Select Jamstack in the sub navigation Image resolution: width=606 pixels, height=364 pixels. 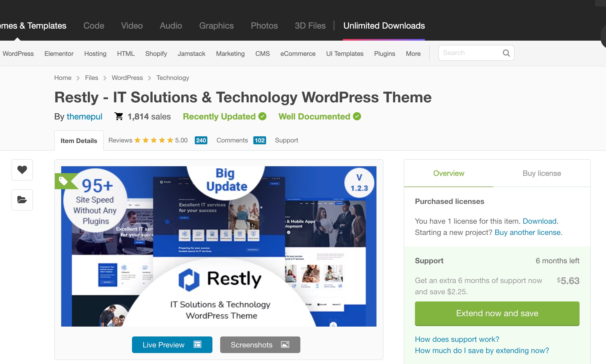192,53
